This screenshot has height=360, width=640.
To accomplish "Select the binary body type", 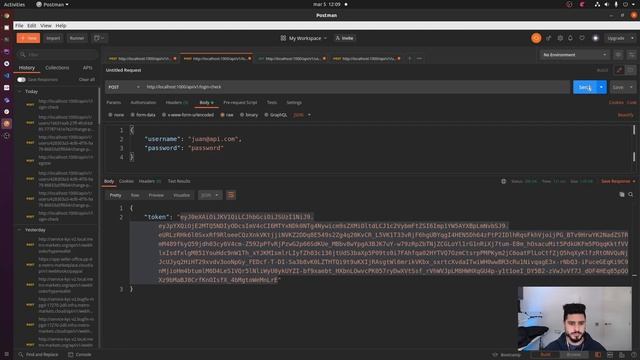I will 249,115.
